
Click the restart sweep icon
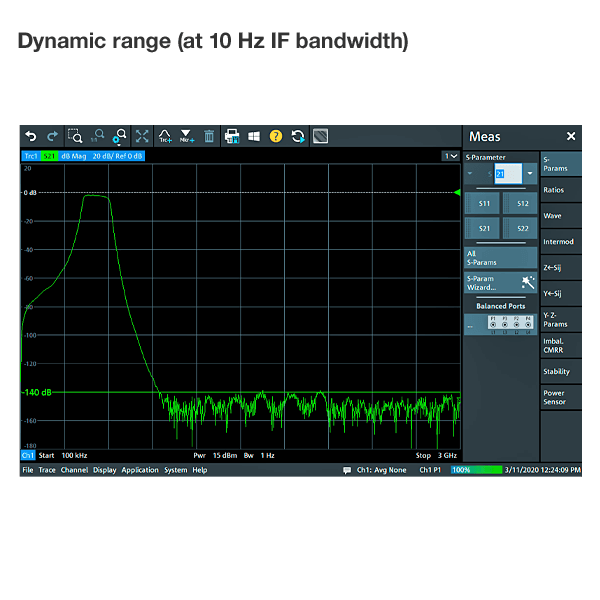298,136
